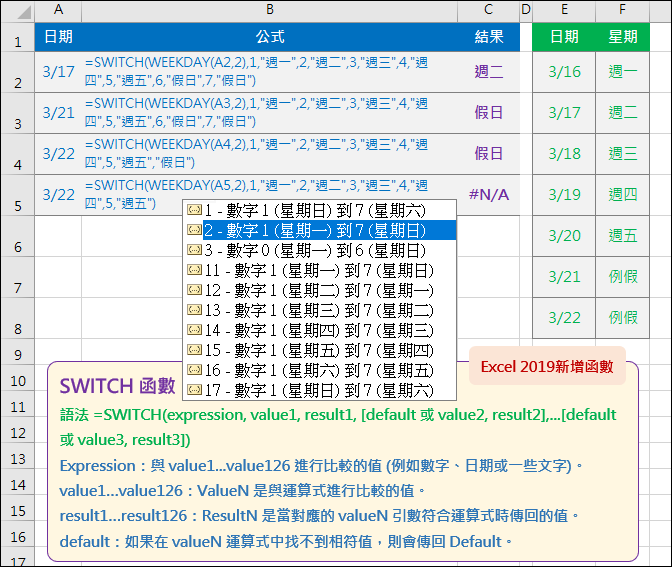The height and width of the screenshot is (567, 672).
Task: Select row 6 header
Action: (x=18, y=236)
